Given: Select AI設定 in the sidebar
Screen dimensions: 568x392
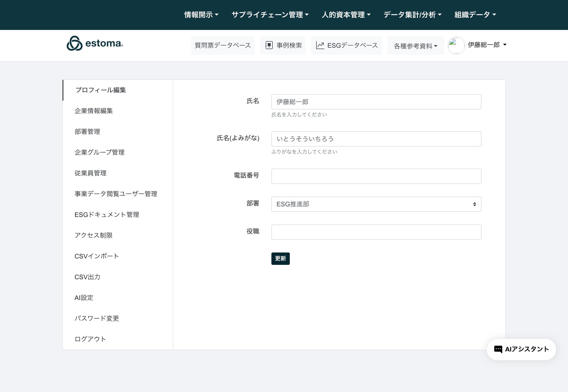Looking at the screenshot, I should tap(84, 298).
